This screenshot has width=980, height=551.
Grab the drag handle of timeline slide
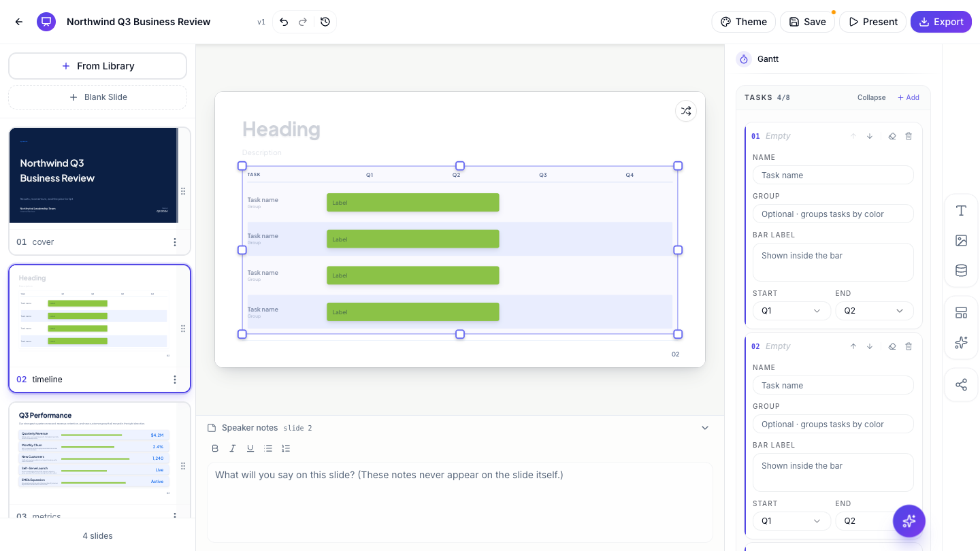[x=183, y=329]
